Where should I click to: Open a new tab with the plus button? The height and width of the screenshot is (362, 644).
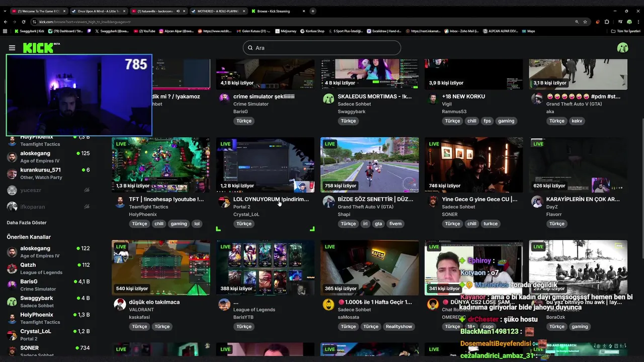coord(312,11)
